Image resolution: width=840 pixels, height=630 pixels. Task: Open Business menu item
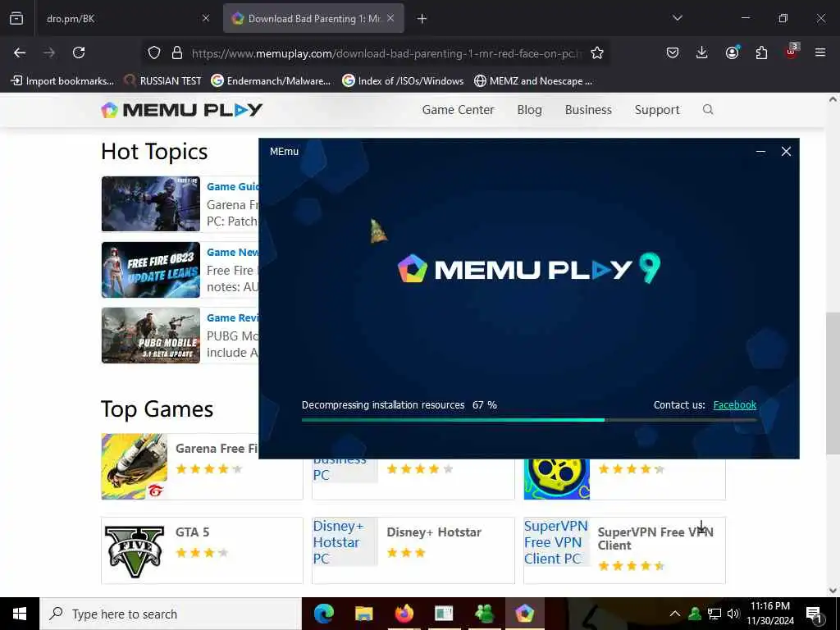tap(588, 110)
